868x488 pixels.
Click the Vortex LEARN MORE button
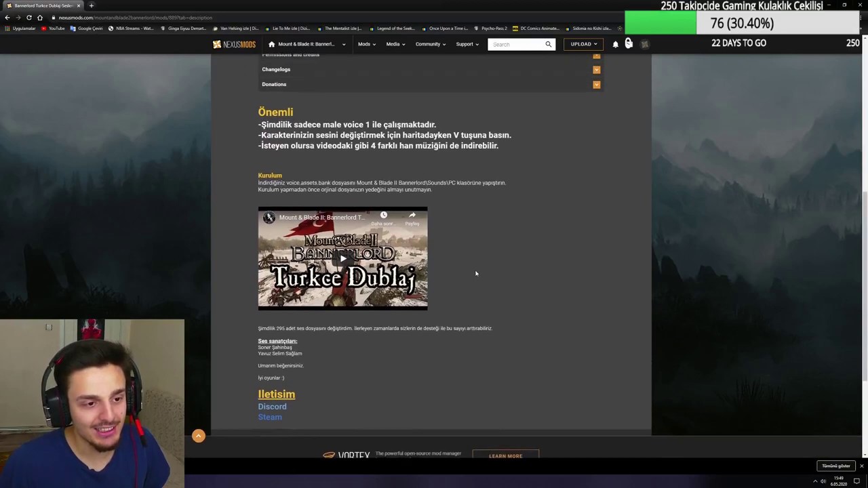pos(505,455)
